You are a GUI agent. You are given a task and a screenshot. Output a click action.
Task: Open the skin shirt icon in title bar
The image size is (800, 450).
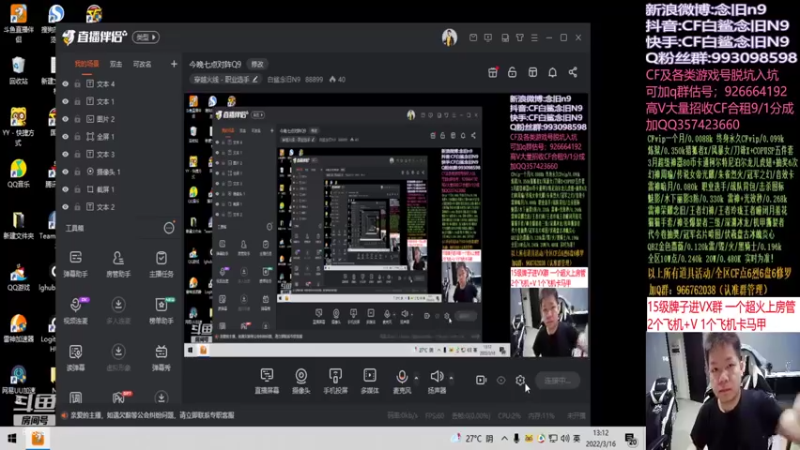(519, 38)
